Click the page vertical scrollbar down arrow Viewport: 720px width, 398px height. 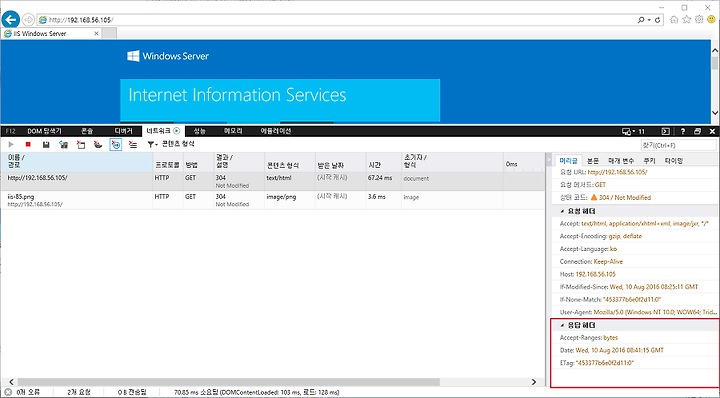(x=715, y=112)
